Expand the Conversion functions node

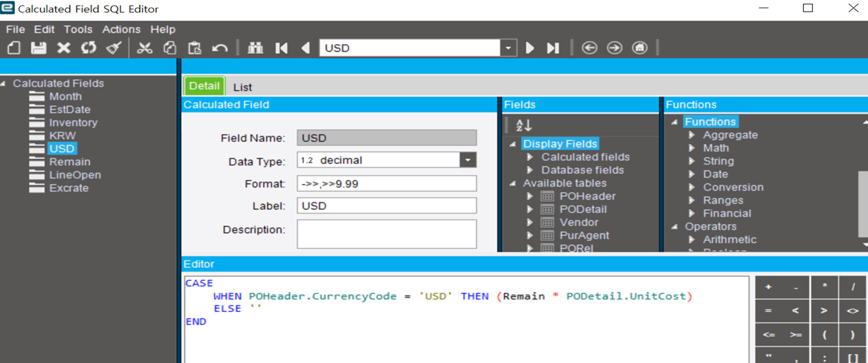pos(692,187)
